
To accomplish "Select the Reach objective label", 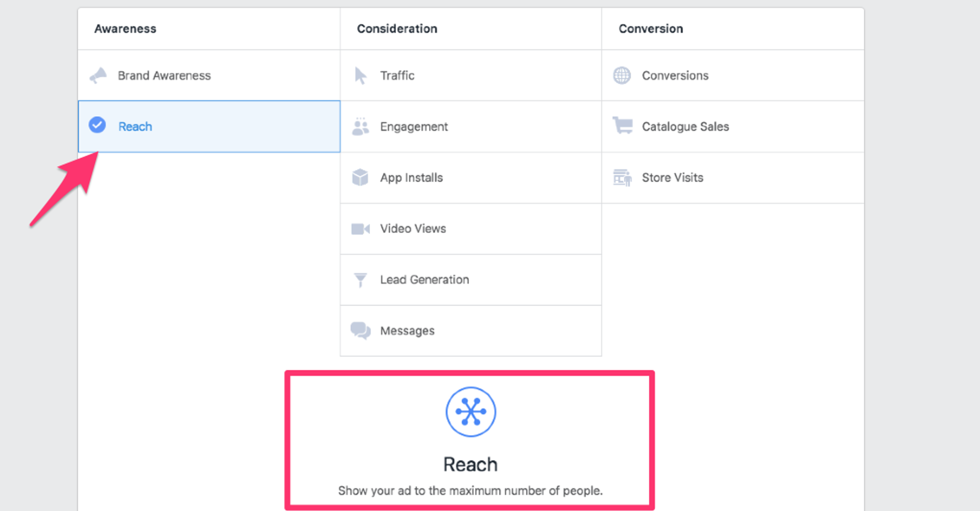I will pyautogui.click(x=135, y=126).
